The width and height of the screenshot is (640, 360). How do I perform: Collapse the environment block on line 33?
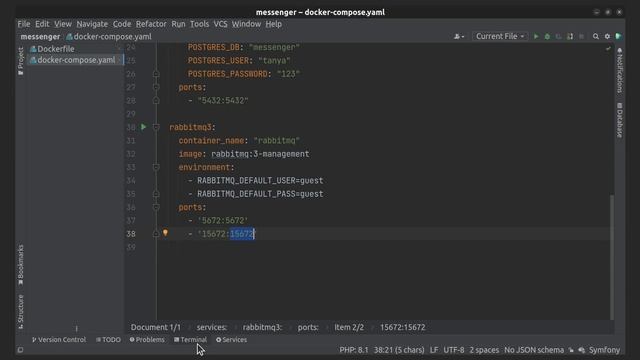pos(156,167)
